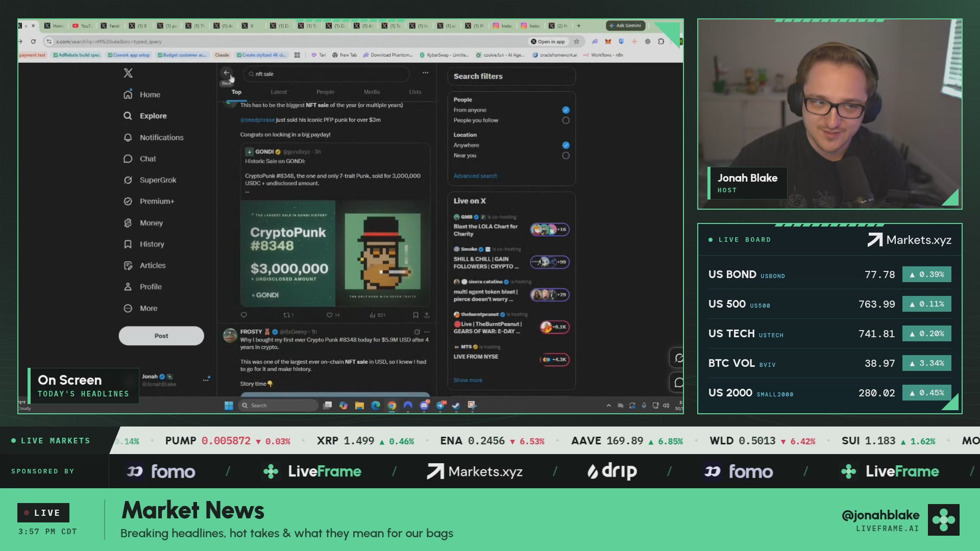Open History (bookmarks) in the sidebar
Screen dimensions: 980x551
pyautogui.click(x=144, y=244)
